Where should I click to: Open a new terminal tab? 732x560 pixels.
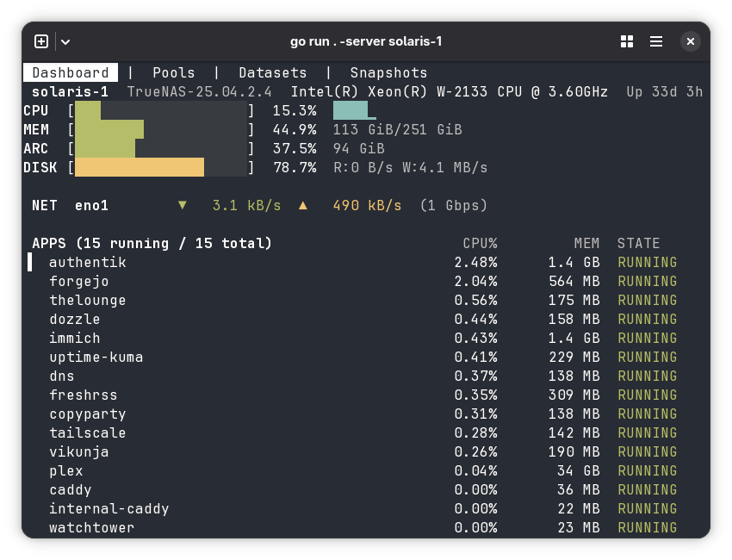(x=41, y=41)
